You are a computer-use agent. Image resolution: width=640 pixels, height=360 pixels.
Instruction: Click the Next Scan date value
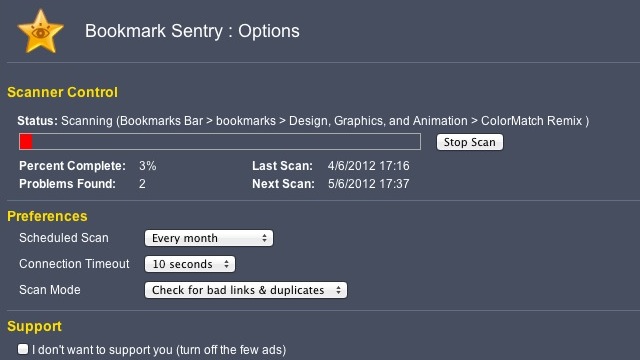point(369,184)
